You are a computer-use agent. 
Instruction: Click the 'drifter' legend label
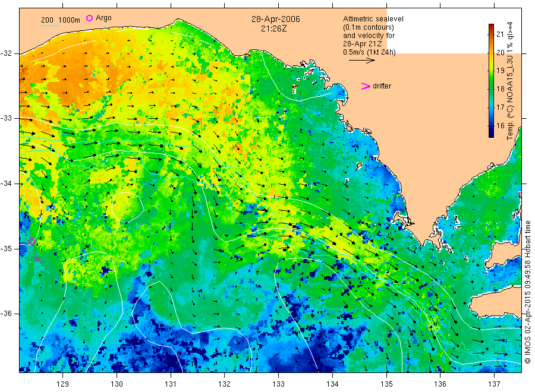[382, 86]
